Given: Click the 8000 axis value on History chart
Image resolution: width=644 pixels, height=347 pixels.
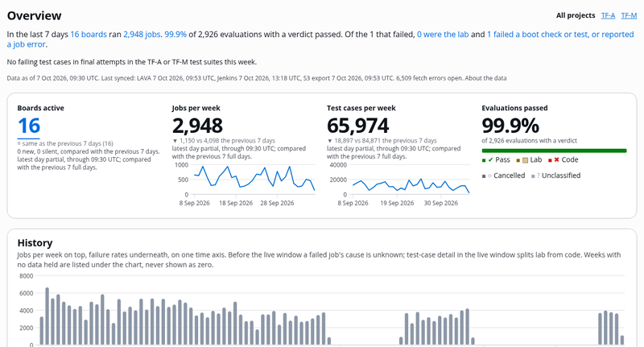Looking at the screenshot, I should click(27, 276).
